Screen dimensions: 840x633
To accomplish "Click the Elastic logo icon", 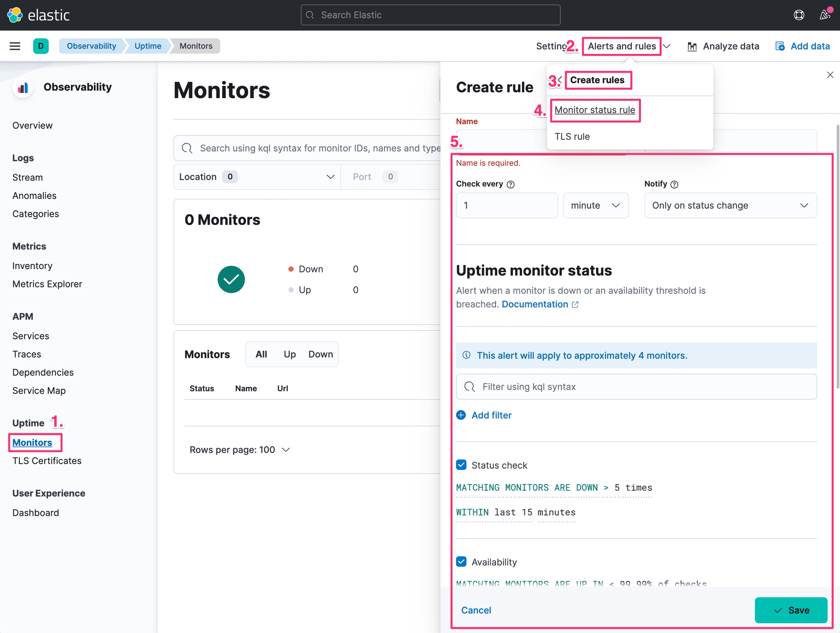I will [x=15, y=15].
